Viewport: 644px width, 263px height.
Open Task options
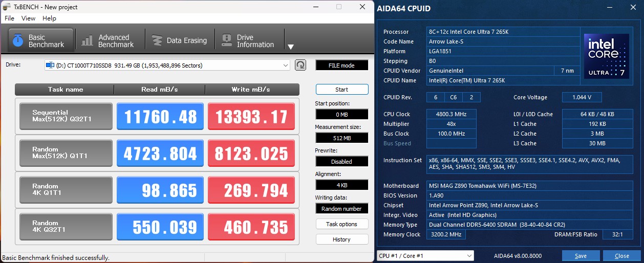(341, 224)
